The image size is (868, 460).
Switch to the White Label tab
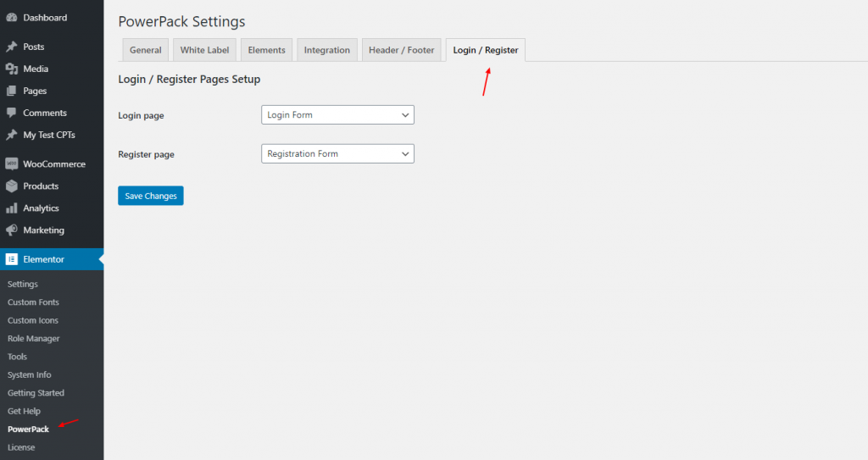click(x=205, y=50)
